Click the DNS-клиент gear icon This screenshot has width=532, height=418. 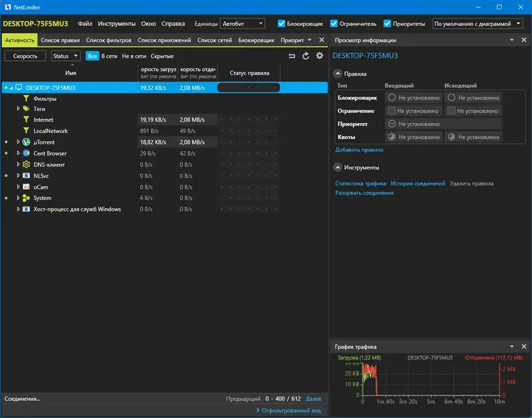click(x=26, y=164)
